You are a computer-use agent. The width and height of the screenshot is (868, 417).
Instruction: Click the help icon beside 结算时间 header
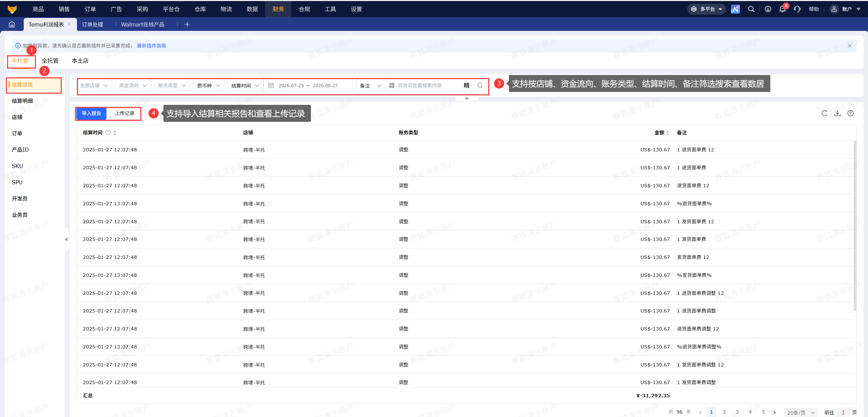tap(108, 132)
